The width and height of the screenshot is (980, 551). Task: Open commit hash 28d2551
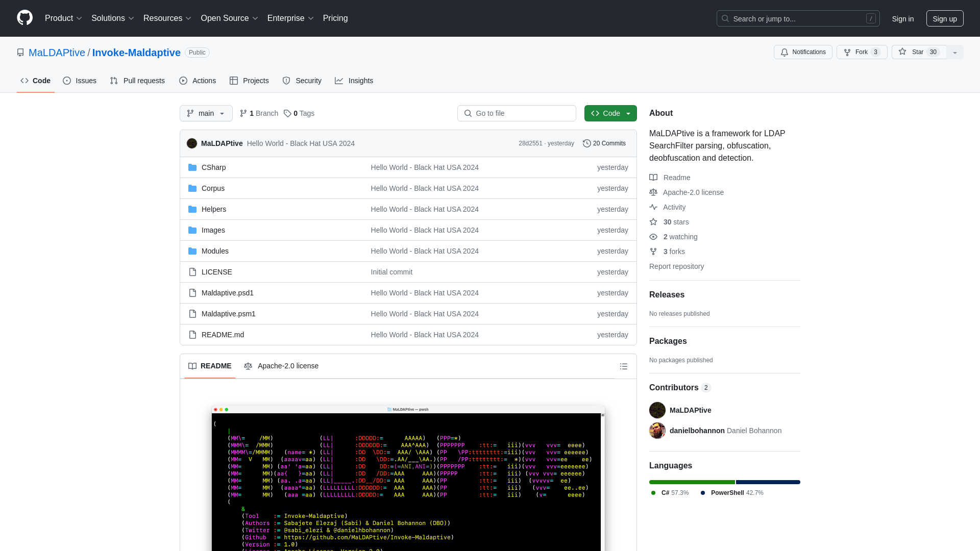530,143
